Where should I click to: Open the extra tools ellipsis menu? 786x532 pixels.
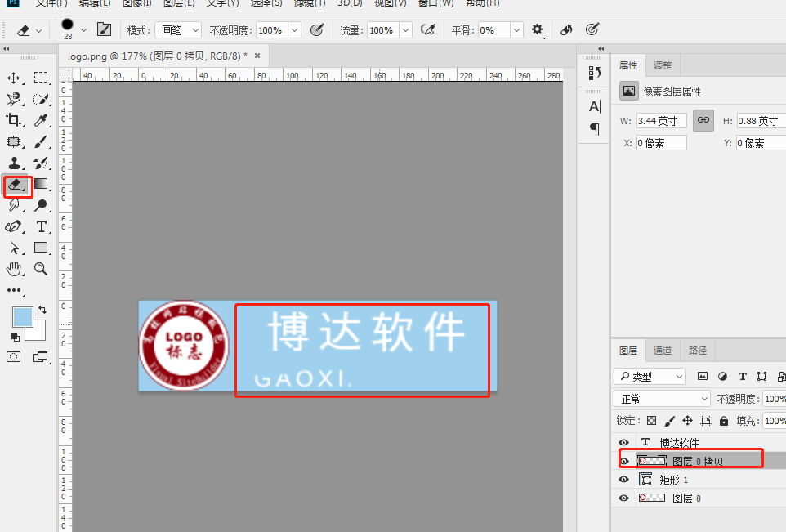pyautogui.click(x=14, y=290)
